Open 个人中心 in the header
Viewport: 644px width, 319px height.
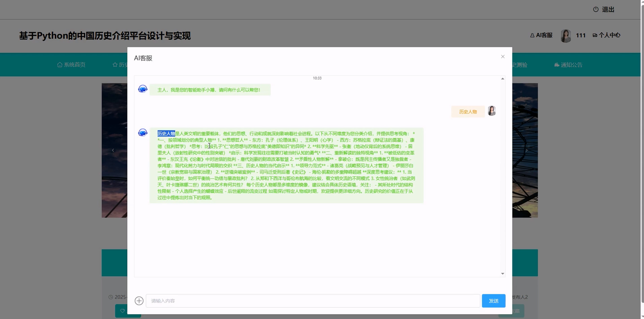click(x=607, y=35)
